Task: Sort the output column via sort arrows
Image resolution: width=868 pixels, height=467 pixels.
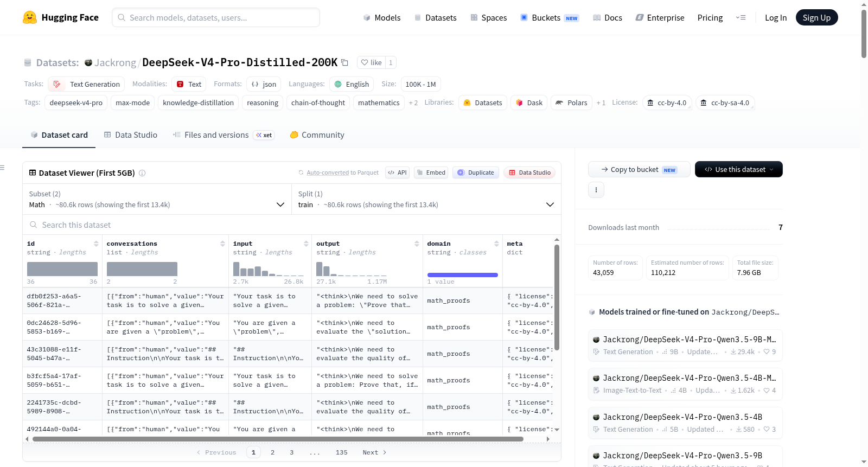Action: pyautogui.click(x=417, y=244)
